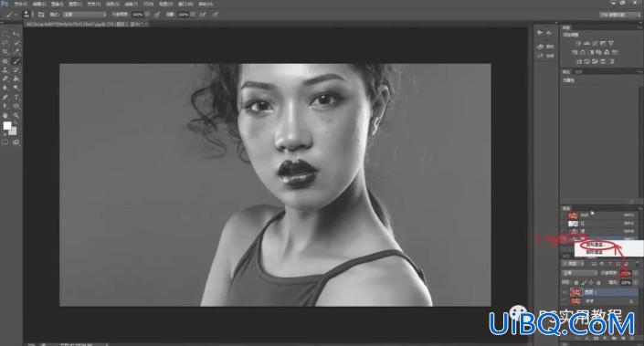This screenshot has width=644, height=346.
Task: Switch foreground and background colors
Action: [16, 122]
